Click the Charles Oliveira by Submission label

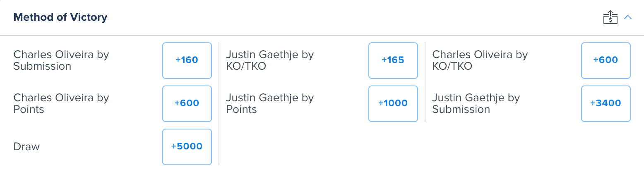[x=61, y=61]
